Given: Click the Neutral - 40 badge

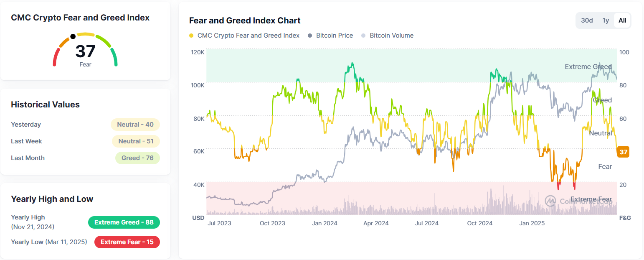Looking at the screenshot, I should (135, 125).
